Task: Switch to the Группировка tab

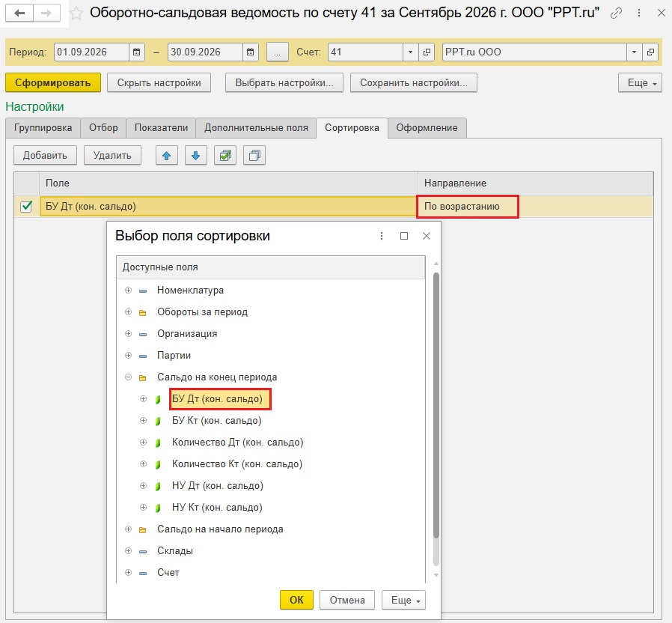Action: coord(43,128)
